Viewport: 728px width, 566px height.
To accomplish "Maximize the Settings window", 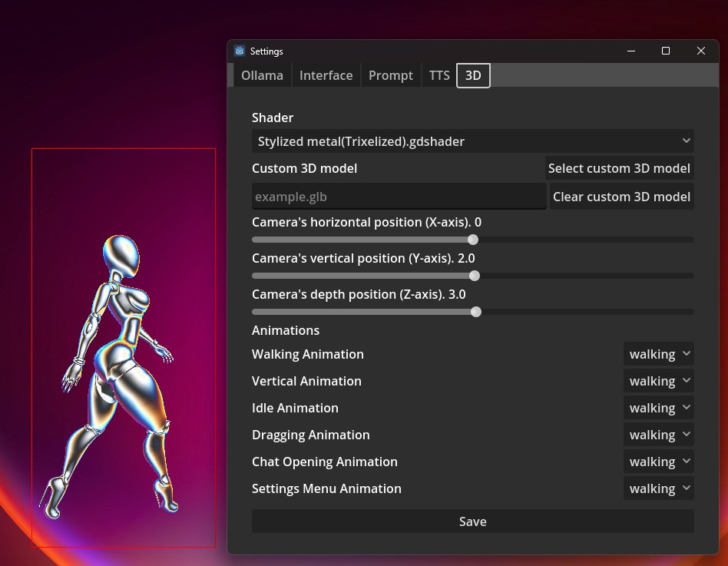I will pyautogui.click(x=665, y=51).
